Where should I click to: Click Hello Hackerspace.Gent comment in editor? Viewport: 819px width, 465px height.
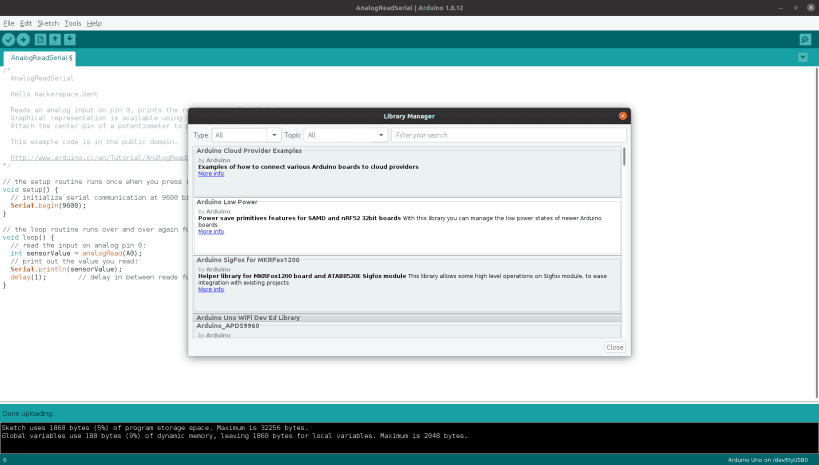[54, 95]
